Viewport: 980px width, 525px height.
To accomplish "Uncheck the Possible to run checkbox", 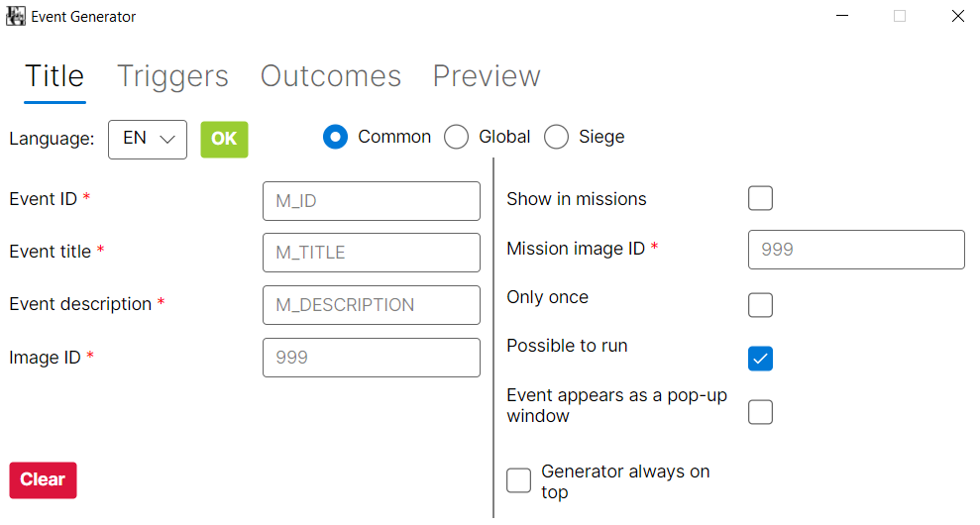I will click(x=761, y=359).
